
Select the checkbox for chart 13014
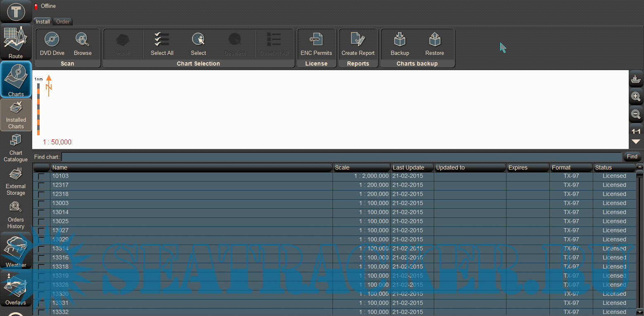[41, 212]
